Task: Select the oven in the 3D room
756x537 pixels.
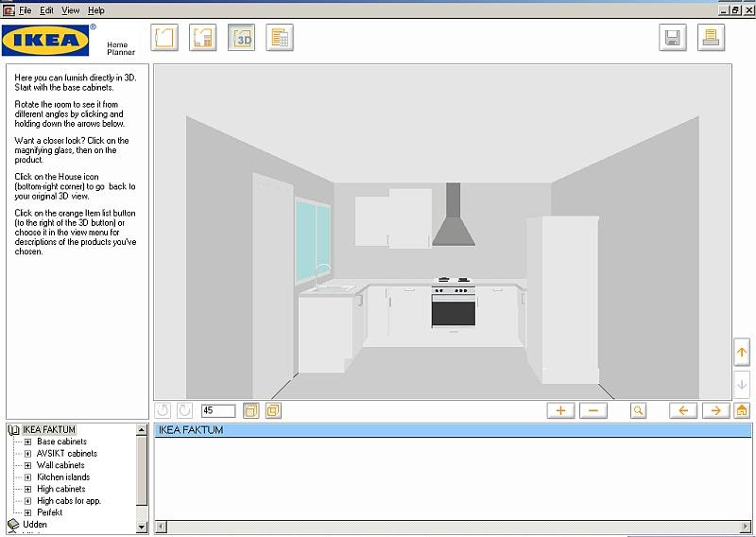Action: 454,309
